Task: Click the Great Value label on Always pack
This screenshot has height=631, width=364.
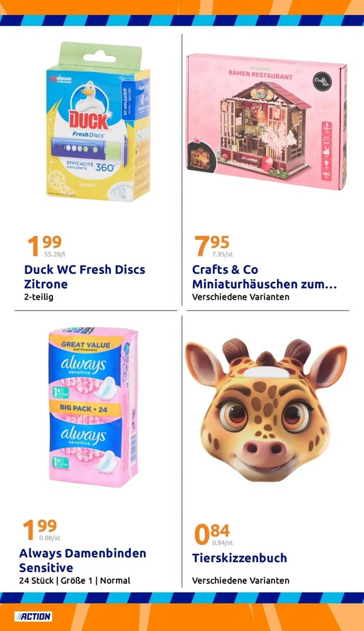Action: click(86, 345)
